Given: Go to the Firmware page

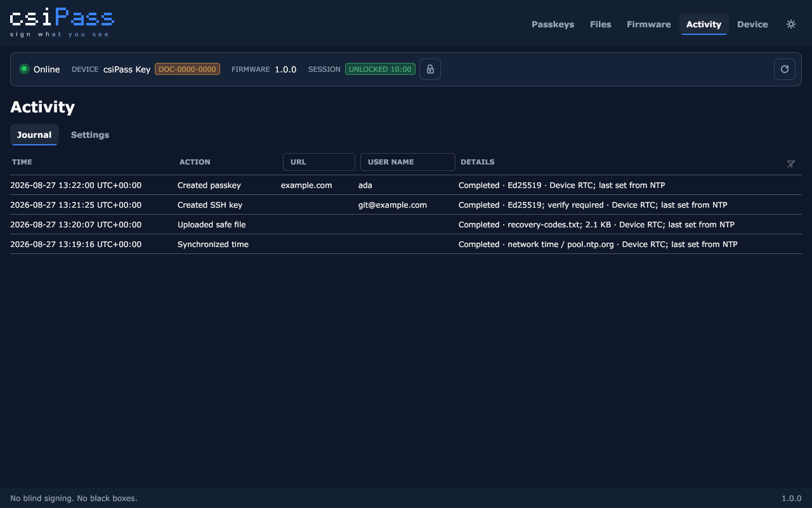Looking at the screenshot, I should (x=648, y=24).
